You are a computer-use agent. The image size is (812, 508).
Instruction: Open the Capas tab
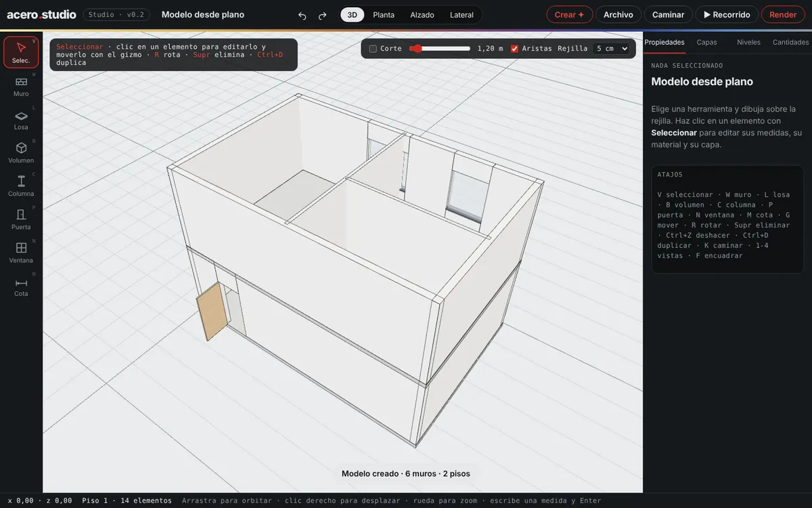pos(707,42)
